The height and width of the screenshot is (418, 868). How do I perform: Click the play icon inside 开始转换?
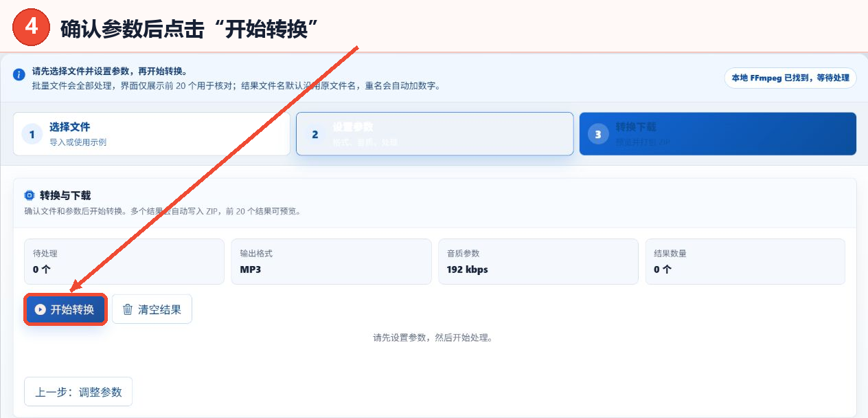click(x=41, y=309)
